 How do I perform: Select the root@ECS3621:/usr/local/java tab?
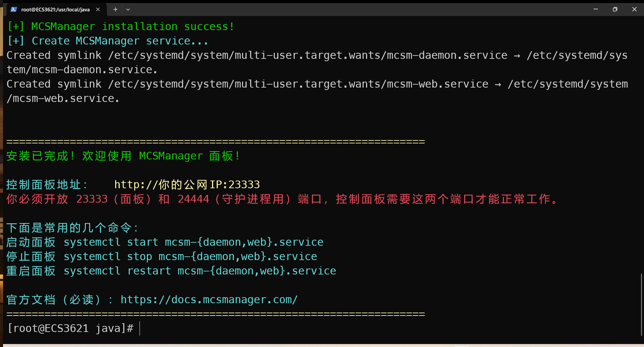[55, 9]
